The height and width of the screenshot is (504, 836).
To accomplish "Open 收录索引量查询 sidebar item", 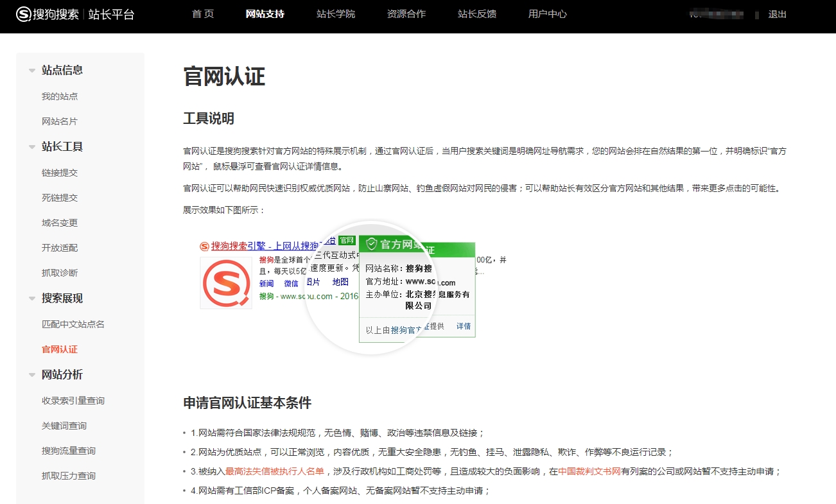I will (73, 401).
